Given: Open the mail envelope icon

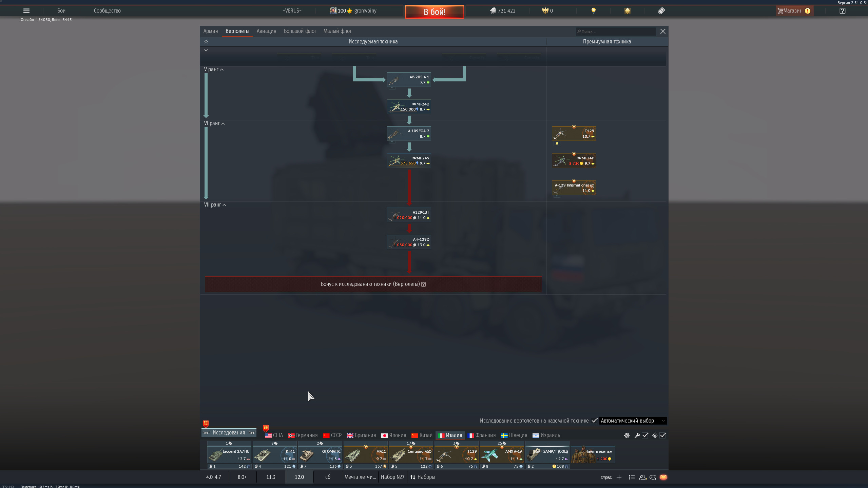Looking at the screenshot, I should (x=663, y=477).
